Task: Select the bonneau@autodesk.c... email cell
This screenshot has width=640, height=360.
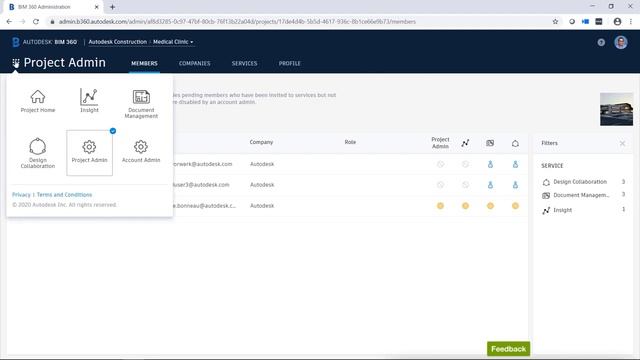Action: click(204, 206)
